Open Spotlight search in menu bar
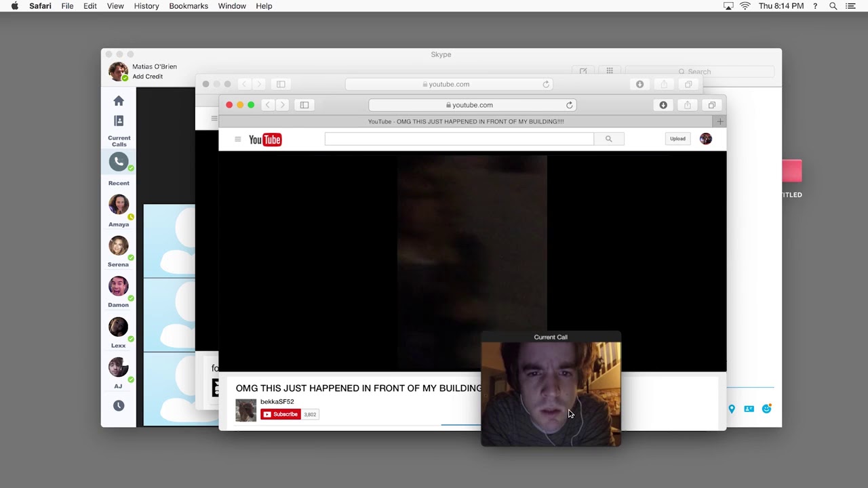 [833, 6]
